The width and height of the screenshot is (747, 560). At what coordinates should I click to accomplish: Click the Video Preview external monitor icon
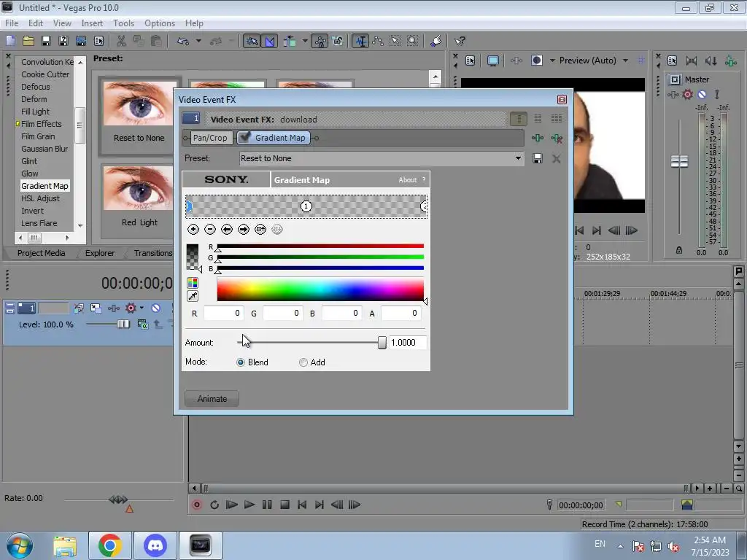tap(493, 61)
